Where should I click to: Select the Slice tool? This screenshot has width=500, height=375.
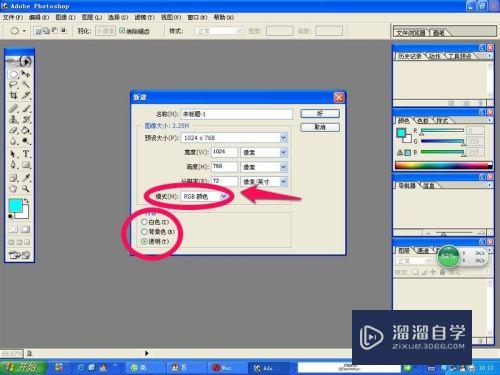click(26, 95)
